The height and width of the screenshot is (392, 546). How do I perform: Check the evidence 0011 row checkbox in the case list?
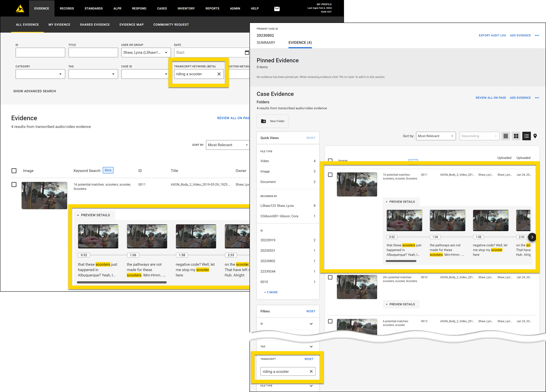point(330,175)
